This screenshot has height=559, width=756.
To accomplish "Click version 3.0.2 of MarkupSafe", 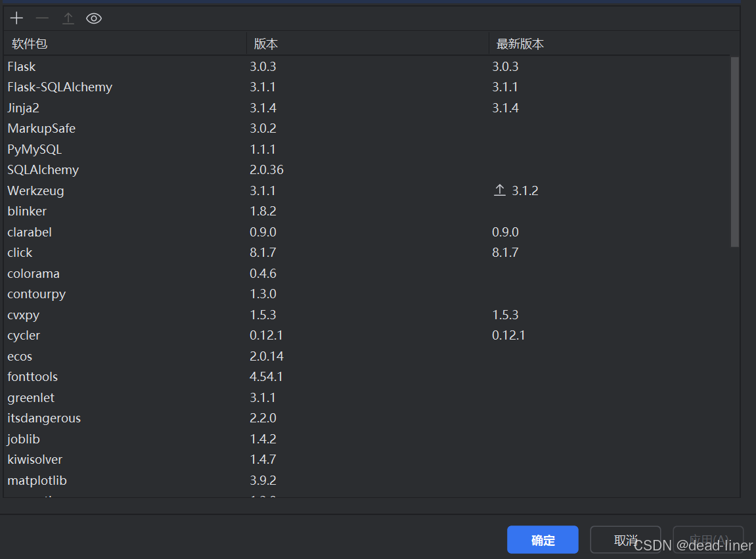I will pyautogui.click(x=263, y=128).
